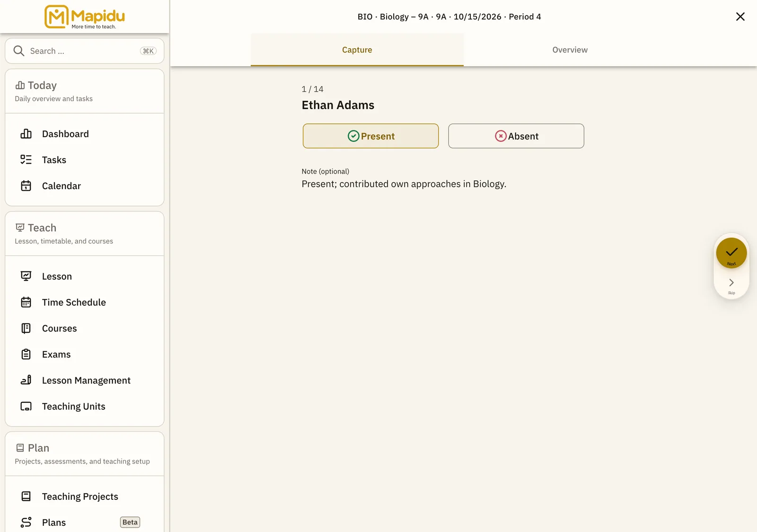Open Dashboard via its icon
This screenshot has width=757, height=532.
click(26, 134)
